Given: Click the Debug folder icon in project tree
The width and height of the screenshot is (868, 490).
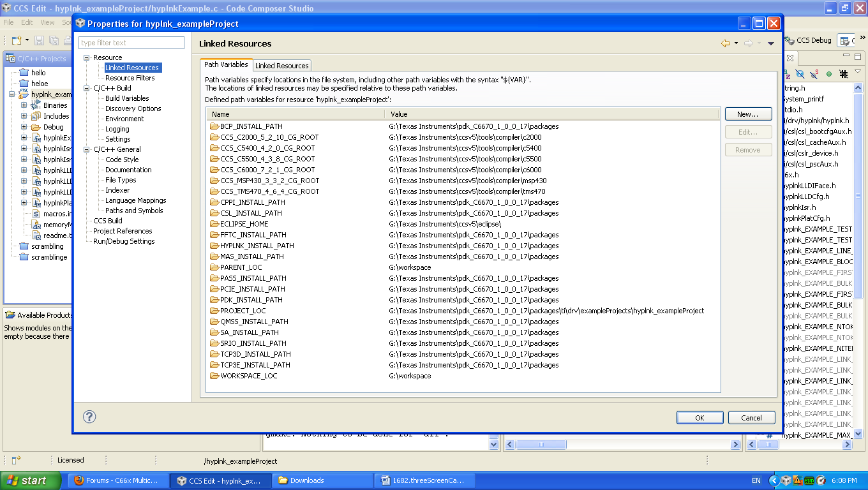Looking at the screenshot, I should 36,127.
